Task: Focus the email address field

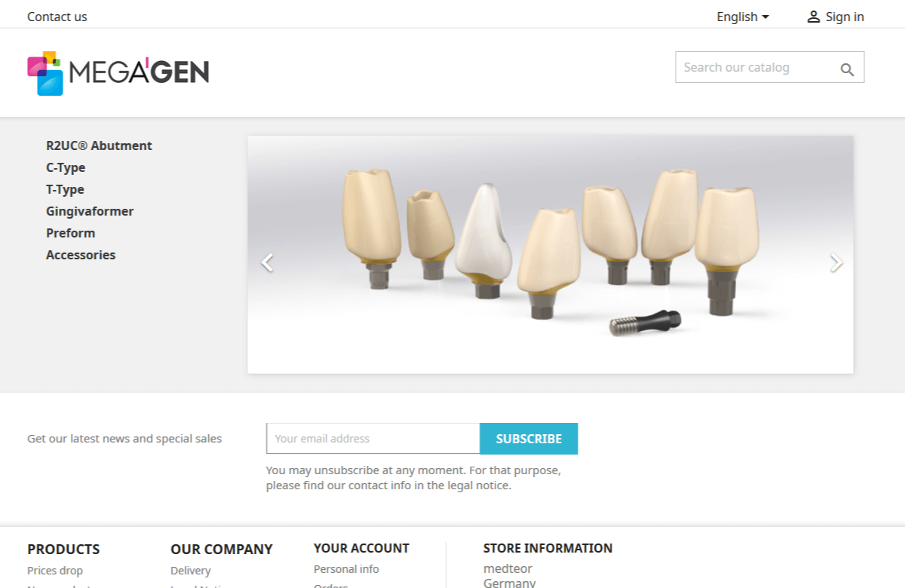Action: [373, 439]
